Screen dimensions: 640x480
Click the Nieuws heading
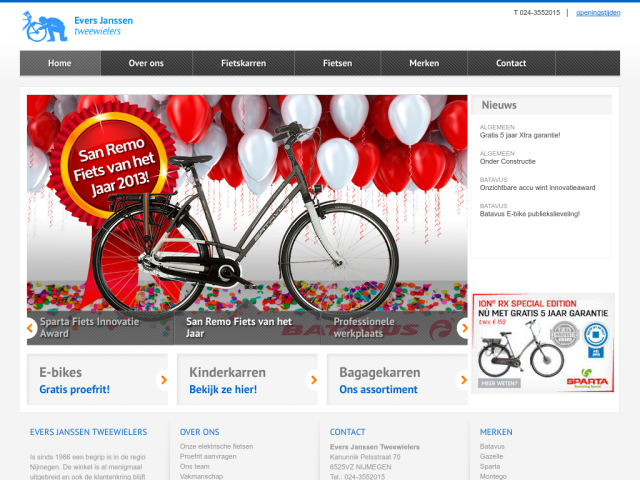[499, 105]
